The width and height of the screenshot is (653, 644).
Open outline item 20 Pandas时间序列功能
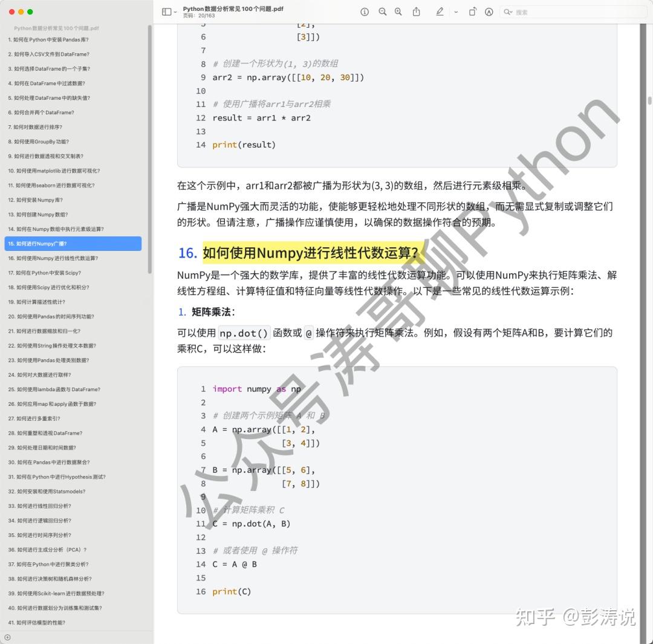(51, 317)
